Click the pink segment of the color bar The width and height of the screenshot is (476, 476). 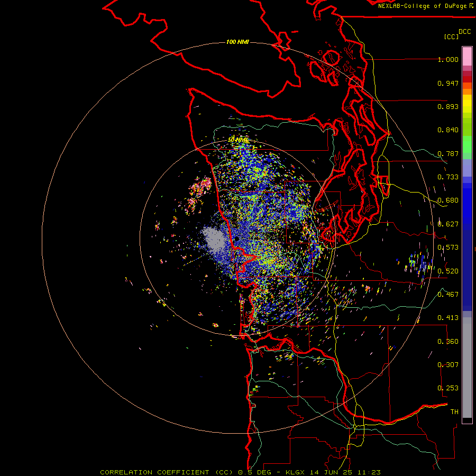(x=467, y=57)
